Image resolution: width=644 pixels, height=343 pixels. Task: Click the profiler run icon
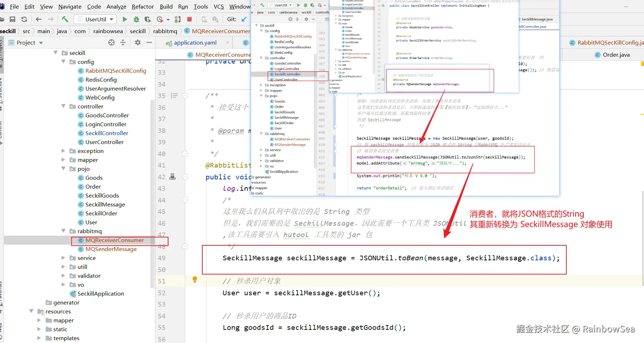coord(160,19)
